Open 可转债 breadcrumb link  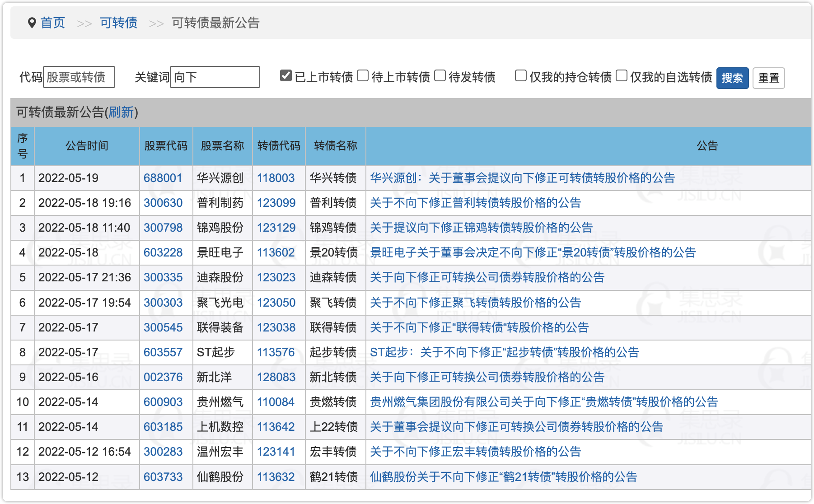(118, 23)
